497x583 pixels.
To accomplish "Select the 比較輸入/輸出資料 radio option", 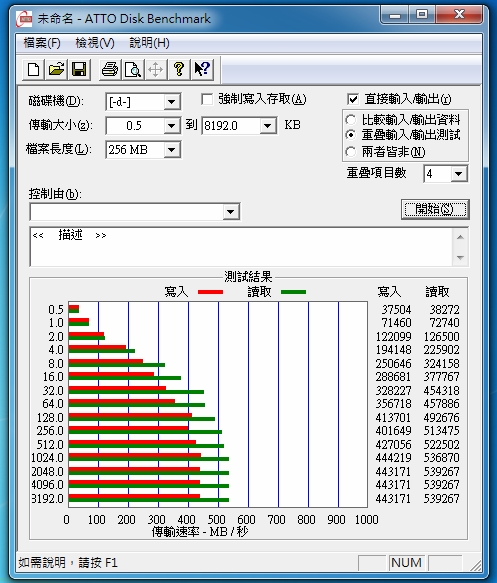I will point(350,120).
